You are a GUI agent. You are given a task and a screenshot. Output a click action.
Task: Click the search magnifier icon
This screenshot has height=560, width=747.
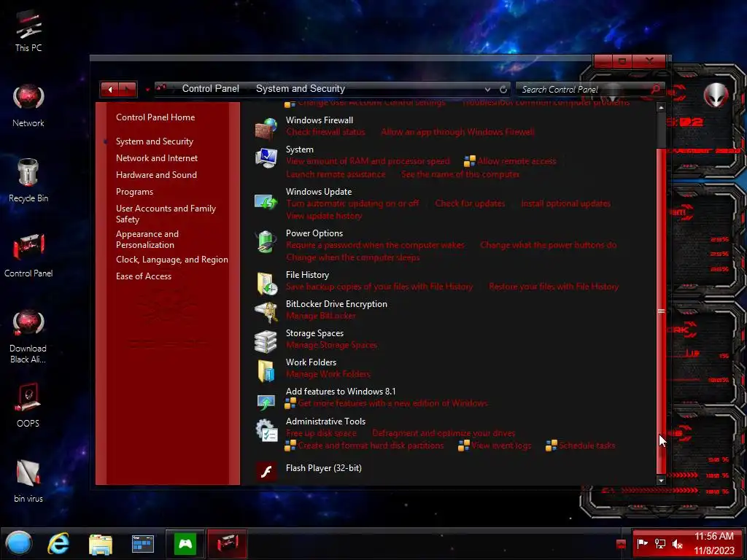click(655, 89)
